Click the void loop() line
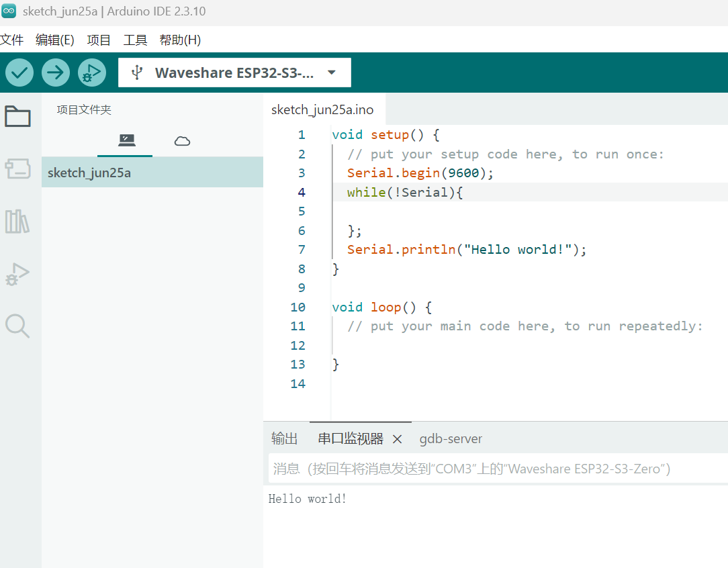 coord(382,307)
